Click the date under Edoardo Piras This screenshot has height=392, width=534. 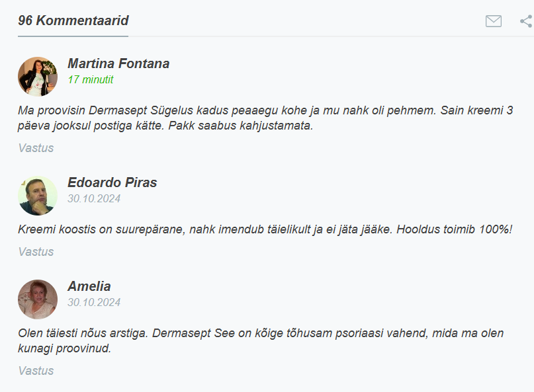pyautogui.click(x=94, y=199)
